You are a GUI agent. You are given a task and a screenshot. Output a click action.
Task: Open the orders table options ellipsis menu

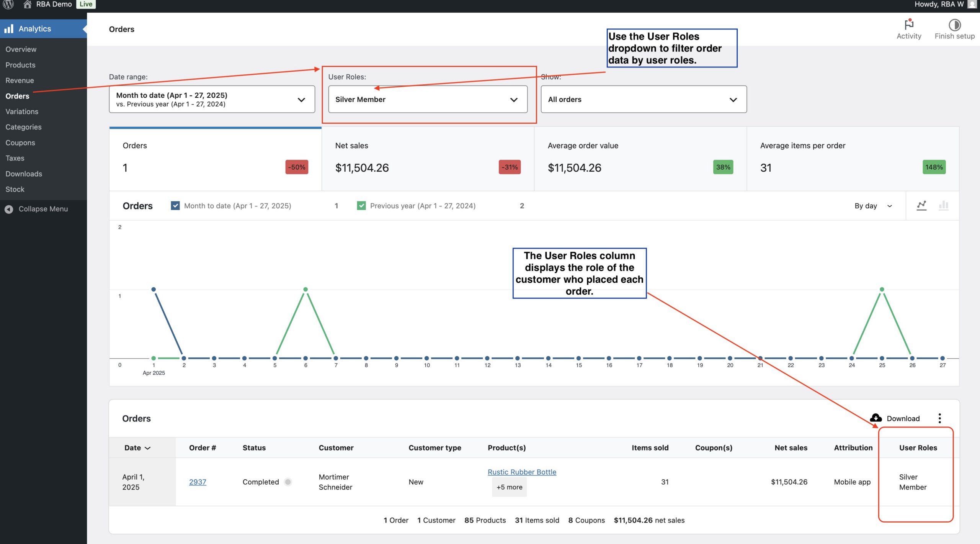coord(939,418)
